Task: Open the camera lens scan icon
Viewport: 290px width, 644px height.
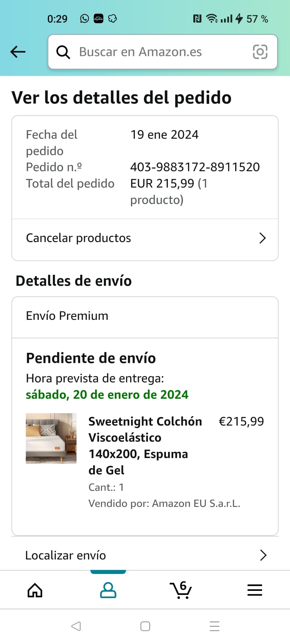Action: click(x=260, y=52)
